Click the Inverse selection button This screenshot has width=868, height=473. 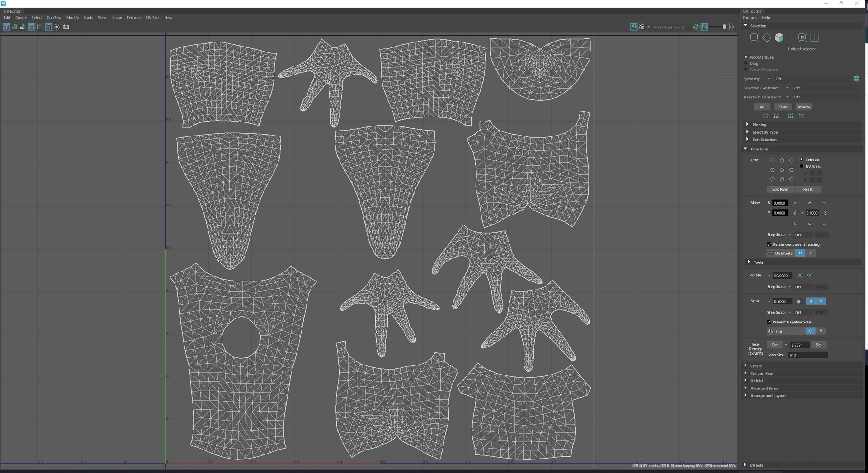point(804,107)
